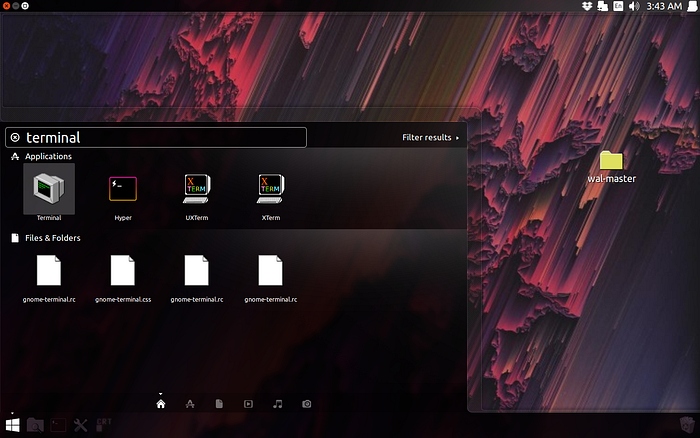This screenshot has height=438, width=700.
Task: Launch the Terminal application
Action: pos(49,189)
